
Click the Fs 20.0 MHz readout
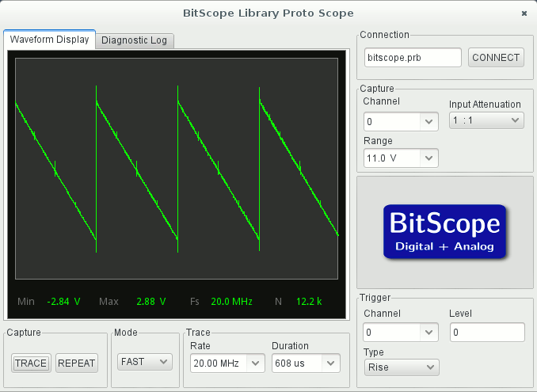(x=231, y=302)
